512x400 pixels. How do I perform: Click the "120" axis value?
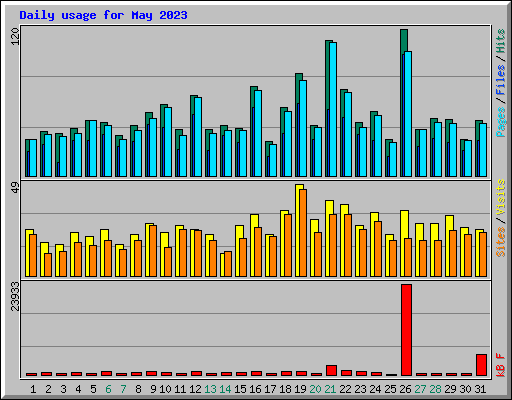coord(15,37)
